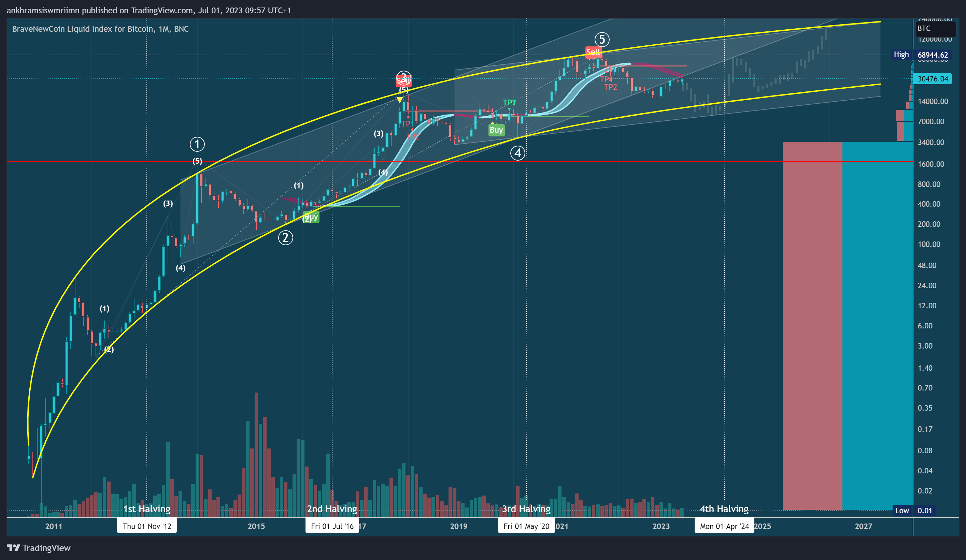Select the red horizontal line near 1600

coord(460,162)
